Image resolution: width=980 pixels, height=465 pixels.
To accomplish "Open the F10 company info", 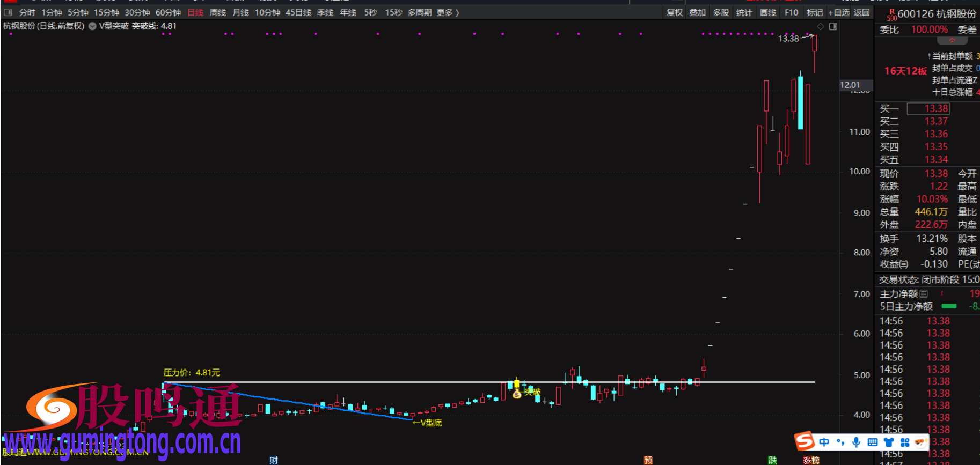I will (791, 12).
